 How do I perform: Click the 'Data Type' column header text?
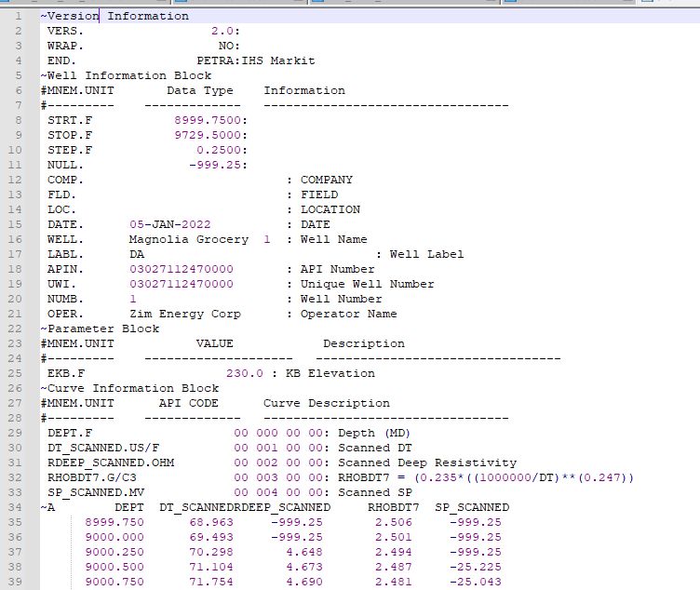(x=200, y=90)
